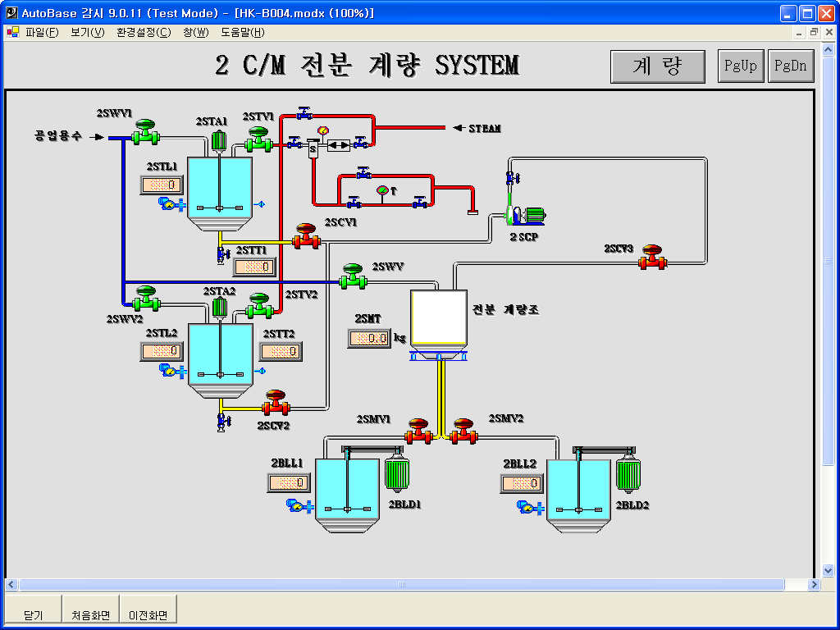This screenshot has height=630, width=840.
Task: Click the 2SWV green valve
Action: 353,276
